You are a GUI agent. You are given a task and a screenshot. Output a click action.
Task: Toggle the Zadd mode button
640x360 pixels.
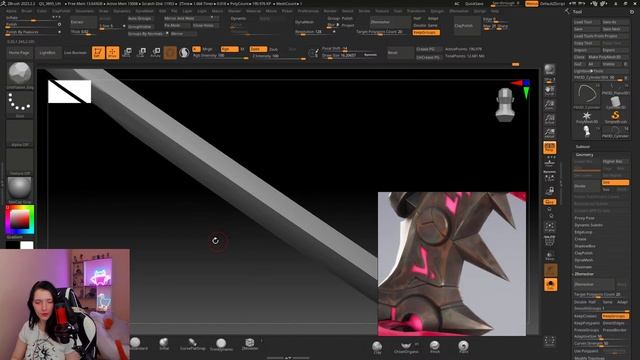pos(258,49)
